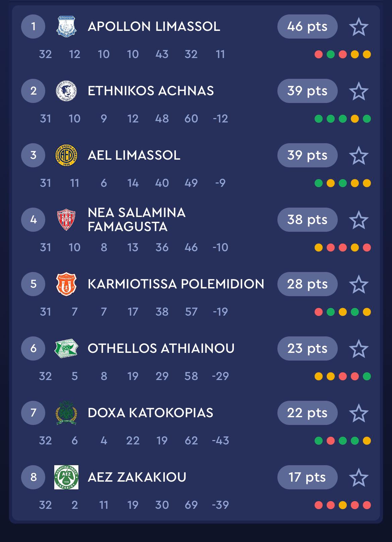Toggle the favorite star for AEL Limassol
This screenshot has width=392, height=542.
tap(358, 156)
